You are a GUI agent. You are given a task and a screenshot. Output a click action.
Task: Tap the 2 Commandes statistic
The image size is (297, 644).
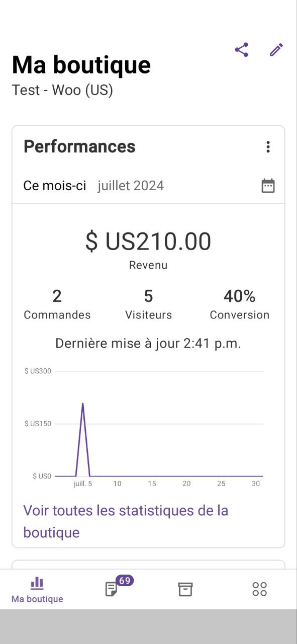coord(57,304)
